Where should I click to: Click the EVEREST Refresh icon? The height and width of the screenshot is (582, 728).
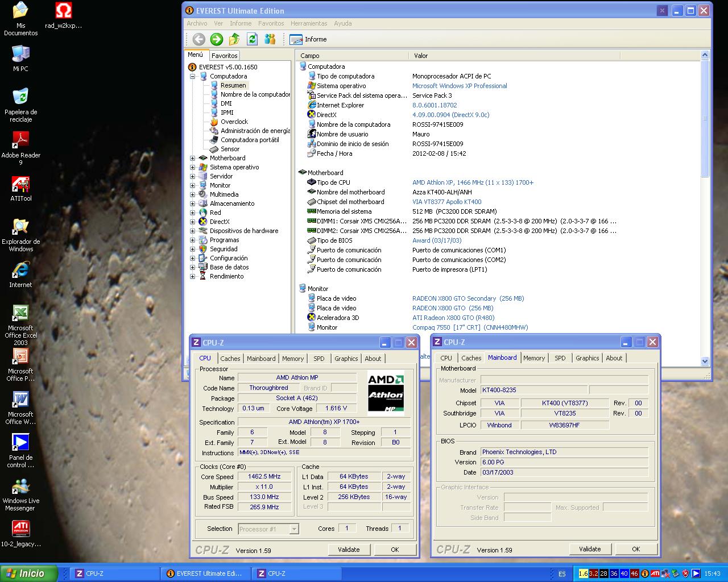(x=253, y=39)
